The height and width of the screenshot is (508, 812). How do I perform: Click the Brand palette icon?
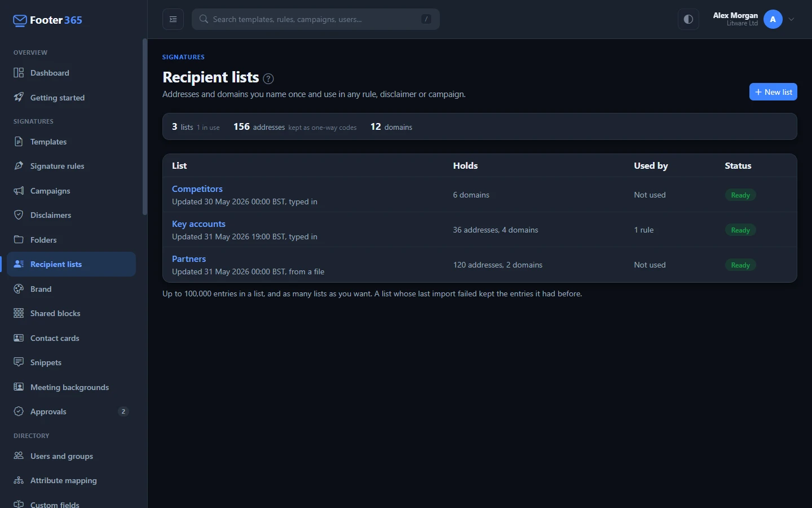[x=19, y=289]
